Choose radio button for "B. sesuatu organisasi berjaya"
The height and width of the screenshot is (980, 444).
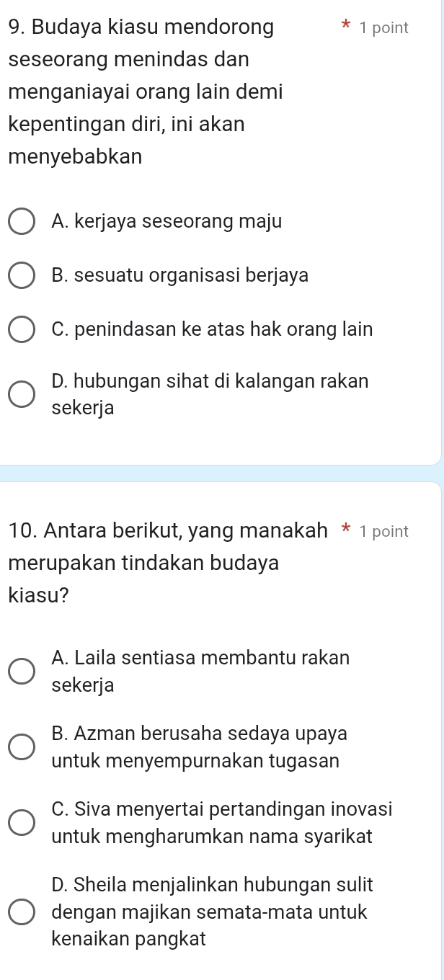coord(22,276)
